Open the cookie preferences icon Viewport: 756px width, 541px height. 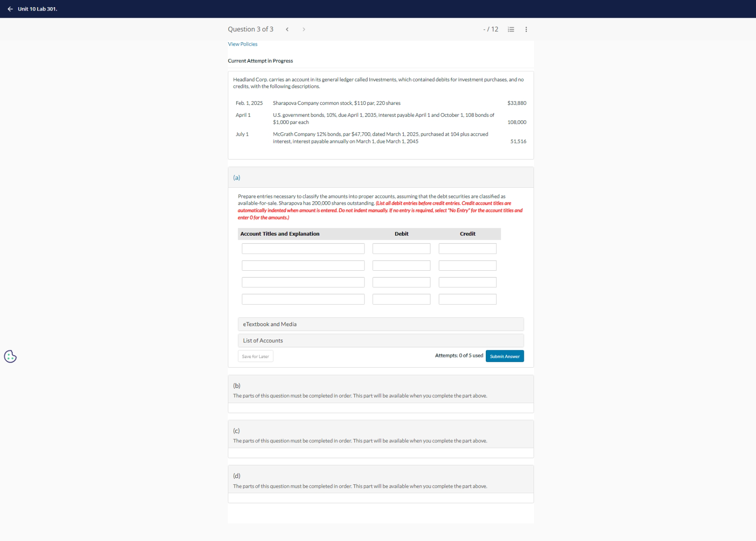click(10, 357)
